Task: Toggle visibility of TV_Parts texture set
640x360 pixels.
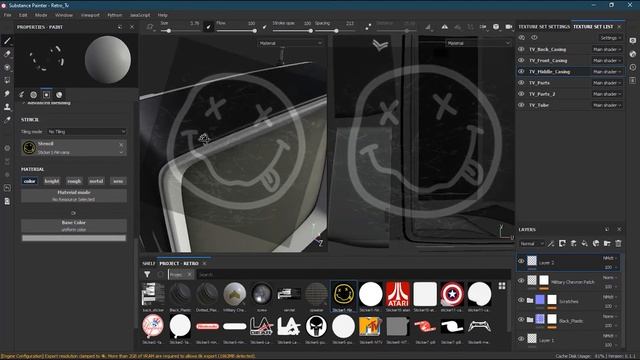Action: tap(521, 82)
